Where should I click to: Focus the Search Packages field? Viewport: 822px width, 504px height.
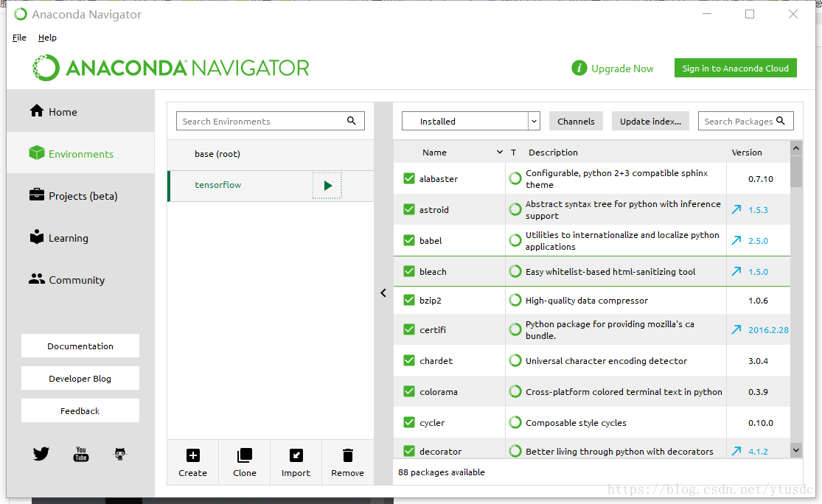[x=746, y=121]
